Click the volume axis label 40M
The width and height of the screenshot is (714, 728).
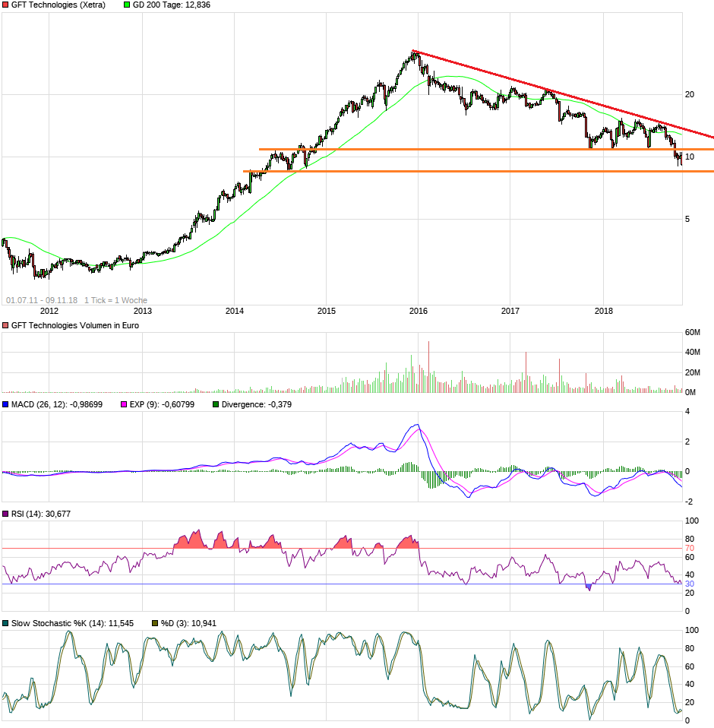tap(693, 353)
